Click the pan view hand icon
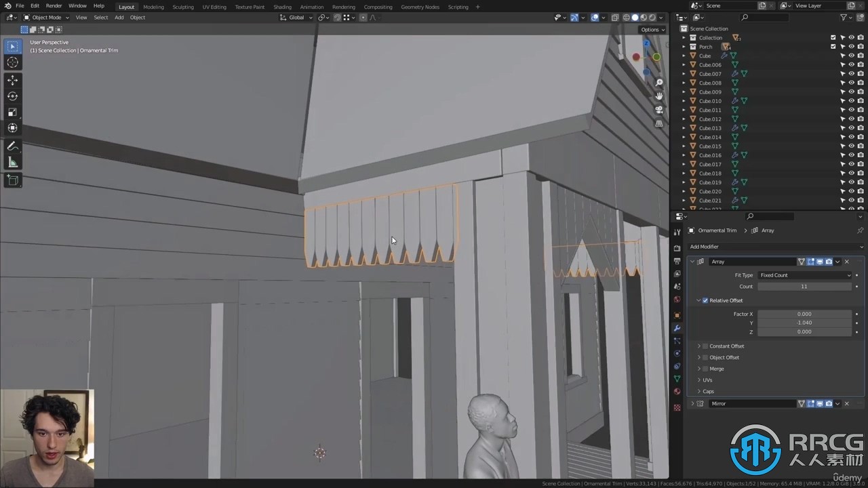Viewport: 868px width, 488px height. pyautogui.click(x=658, y=96)
